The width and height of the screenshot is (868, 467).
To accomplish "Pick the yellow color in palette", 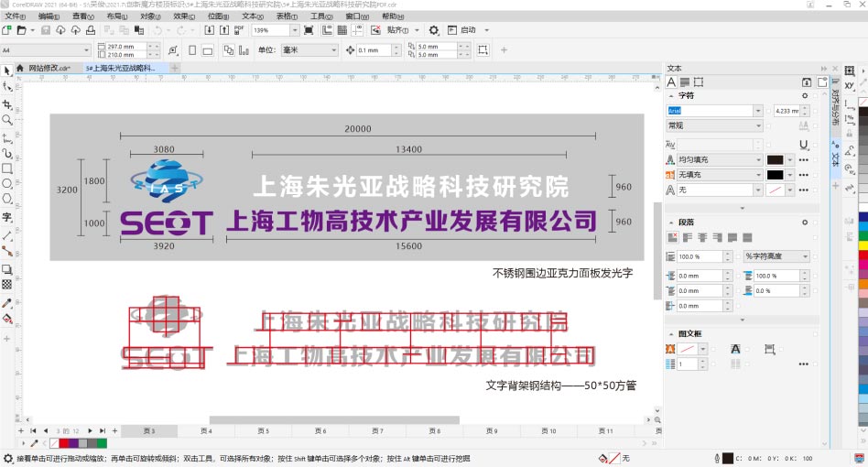I will click(x=863, y=244).
